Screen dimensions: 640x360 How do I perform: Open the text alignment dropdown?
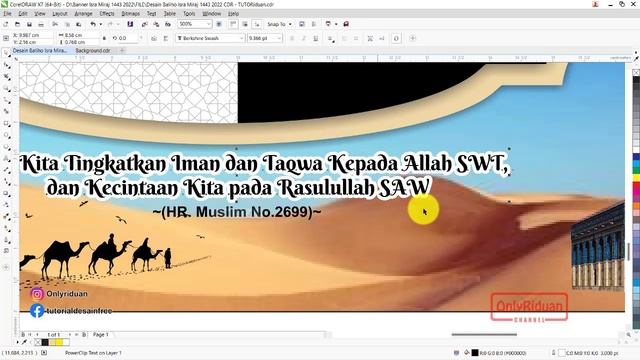click(331, 38)
